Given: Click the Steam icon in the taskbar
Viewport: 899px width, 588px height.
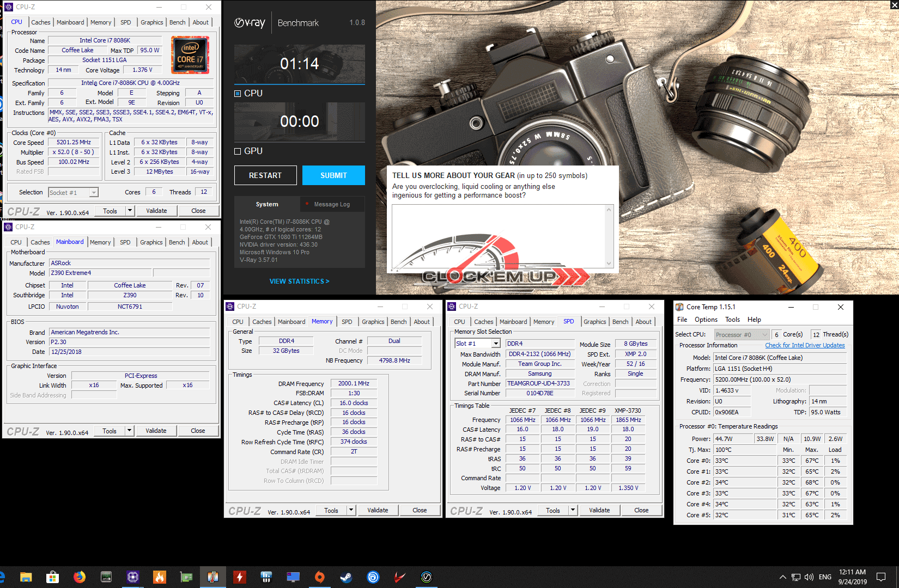Looking at the screenshot, I should point(346,577).
